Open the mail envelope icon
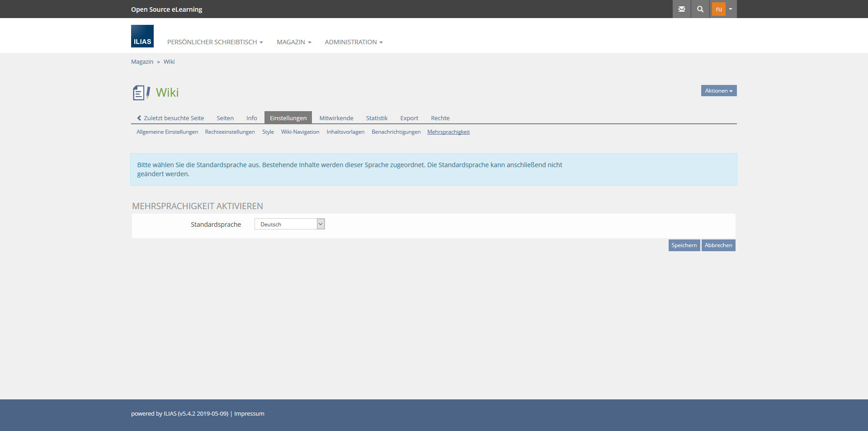Image resolution: width=868 pixels, height=431 pixels. (681, 9)
